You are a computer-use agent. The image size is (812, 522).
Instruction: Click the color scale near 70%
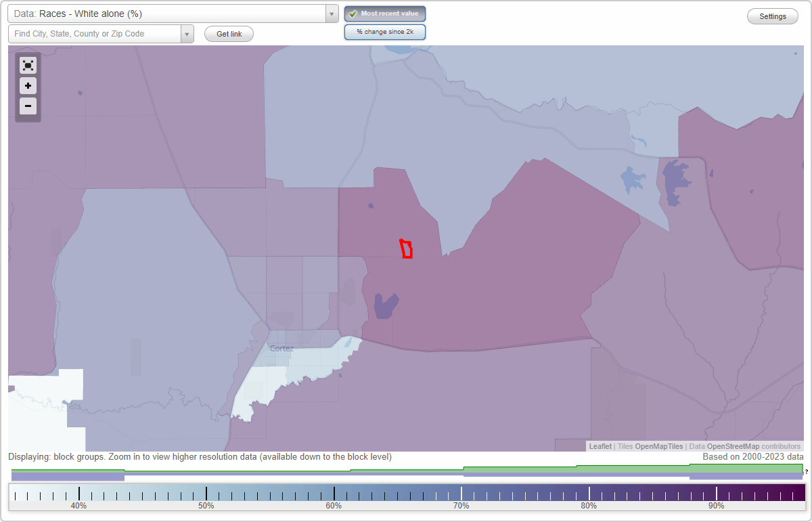[462, 492]
